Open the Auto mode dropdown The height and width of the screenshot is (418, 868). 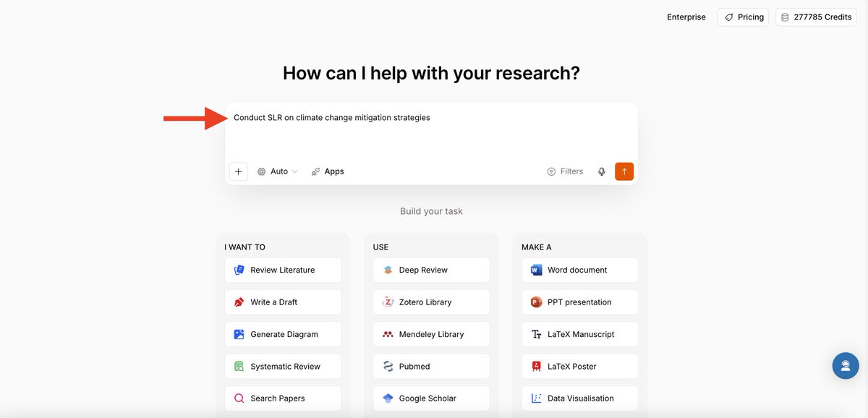point(278,171)
